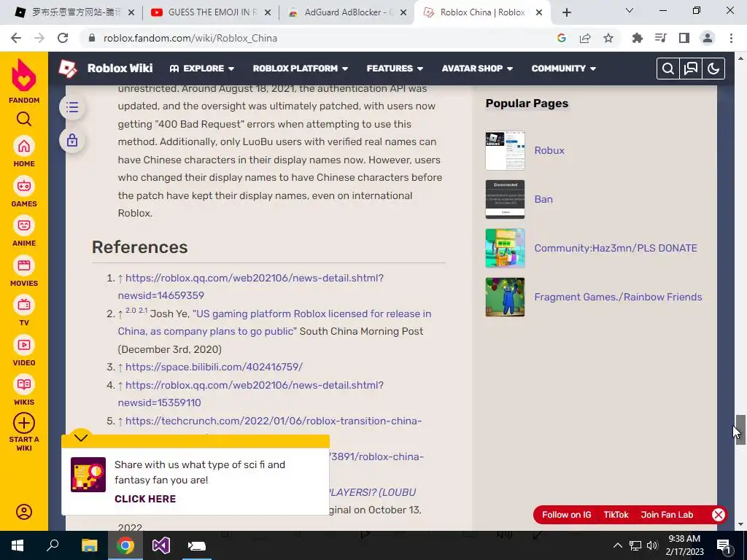The image size is (747, 560).
Task: Show hidden system tray icons
Action: pos(617,545)
